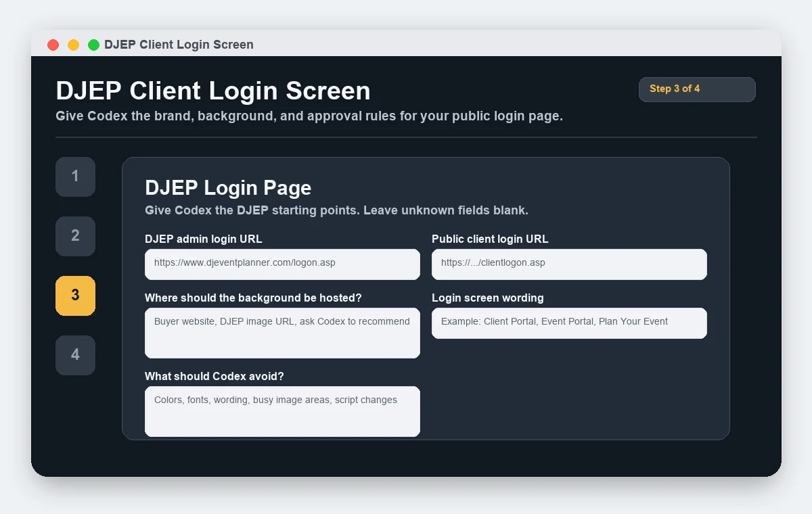Click the 'Public client login URL' label

(x=490, y=239)
